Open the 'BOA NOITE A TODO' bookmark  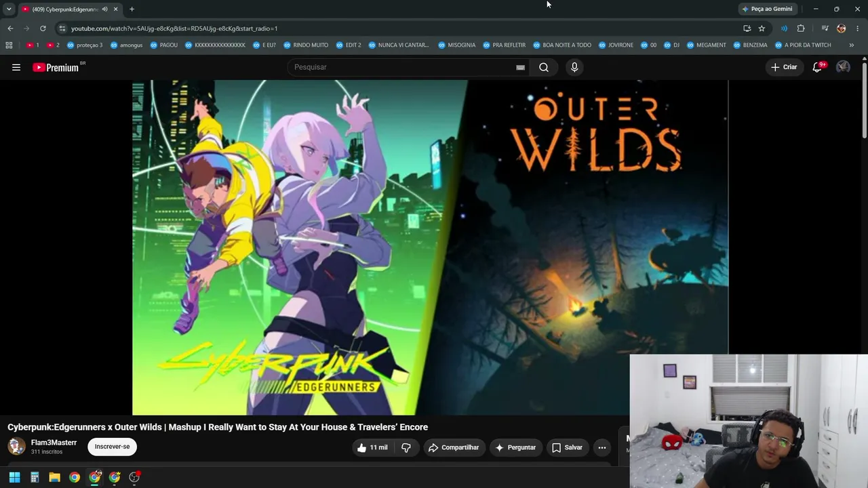click(562, 45)
